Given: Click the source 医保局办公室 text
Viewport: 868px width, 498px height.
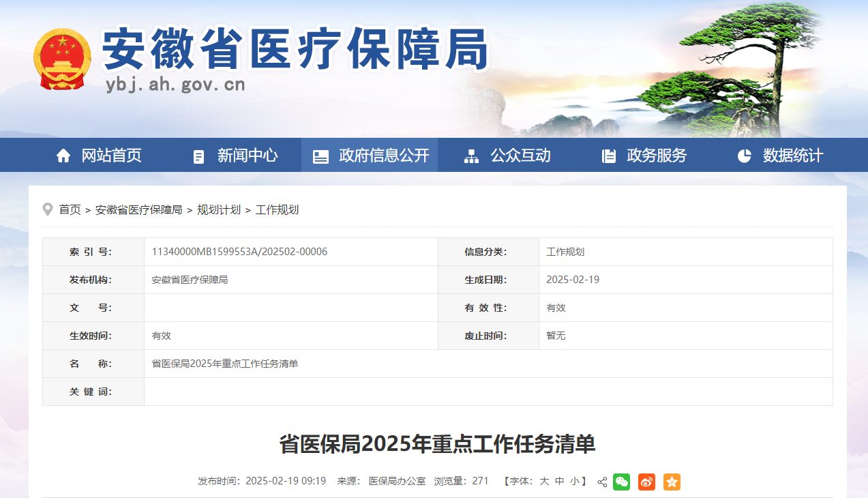Looking at the screenshot, I should (397, 481).
